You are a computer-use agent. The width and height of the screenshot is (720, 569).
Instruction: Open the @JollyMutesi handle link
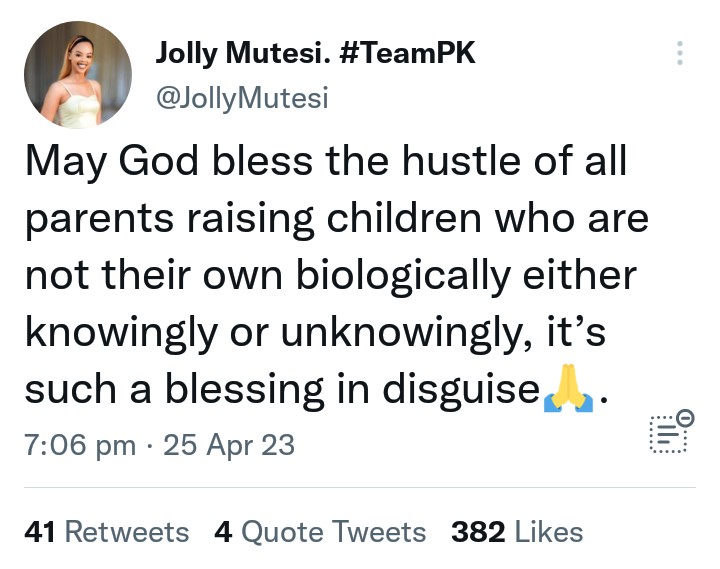(x=242, y=98)
